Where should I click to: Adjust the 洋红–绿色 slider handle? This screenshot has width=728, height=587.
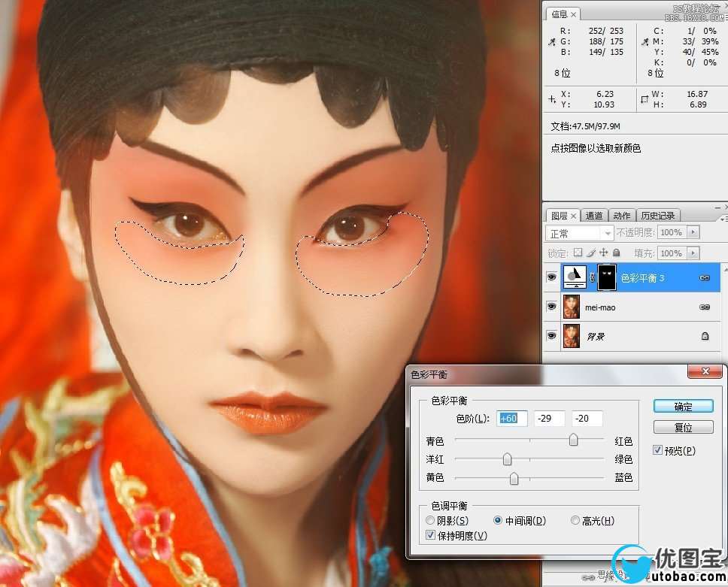tap(507, 459)
